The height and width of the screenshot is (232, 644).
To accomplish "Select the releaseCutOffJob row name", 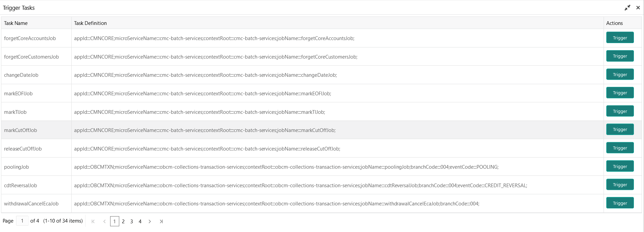I will 23,148.
